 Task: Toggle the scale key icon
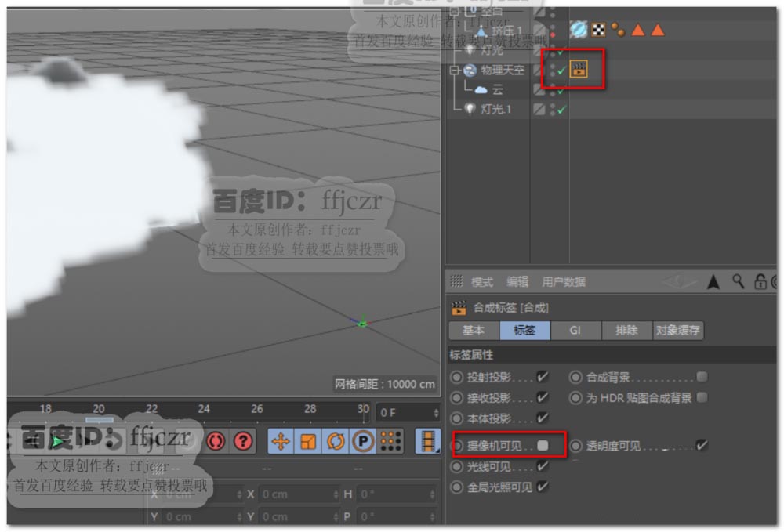coord(308,442)
